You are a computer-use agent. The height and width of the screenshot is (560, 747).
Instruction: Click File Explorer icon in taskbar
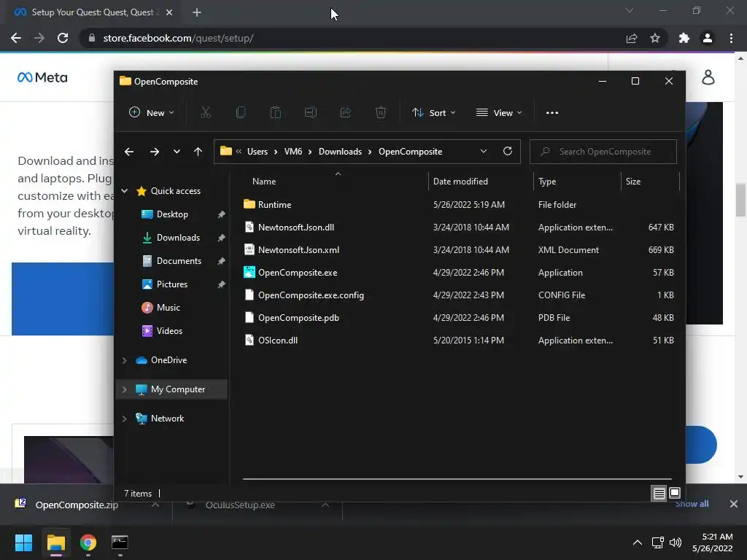(x=56, y=542)
